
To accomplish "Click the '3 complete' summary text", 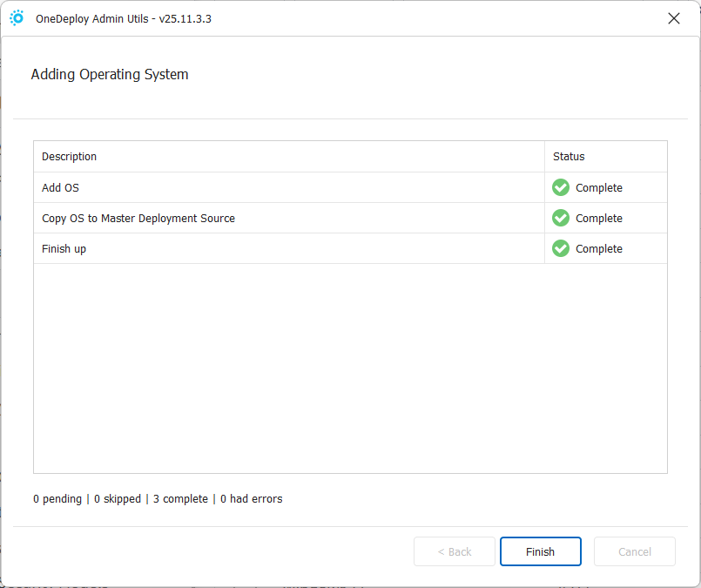I will pyautogui.click(x=180, y=499).
